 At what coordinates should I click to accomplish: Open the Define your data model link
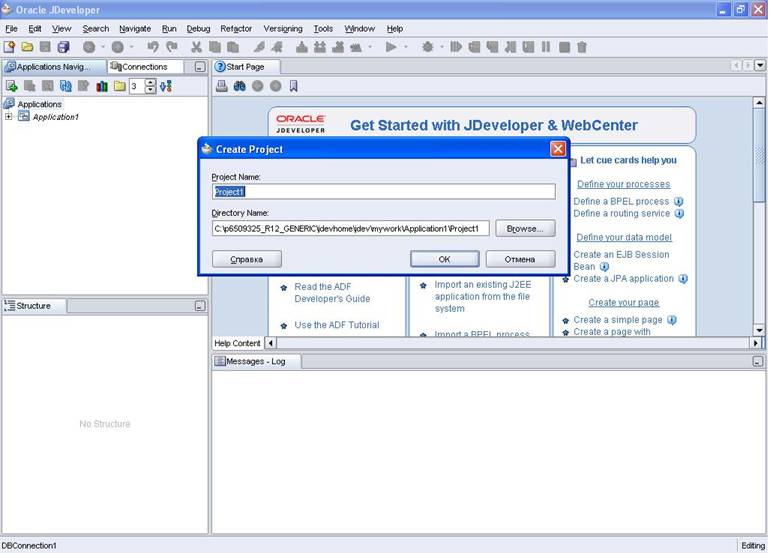point(624,237)
